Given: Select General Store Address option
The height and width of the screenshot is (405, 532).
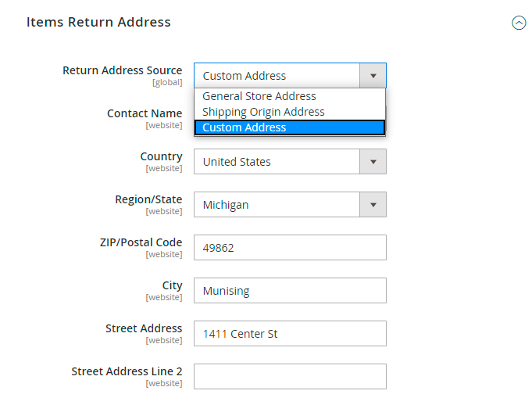Looking at the screenshot, I should pyautogui.click(x=259, y=96).
